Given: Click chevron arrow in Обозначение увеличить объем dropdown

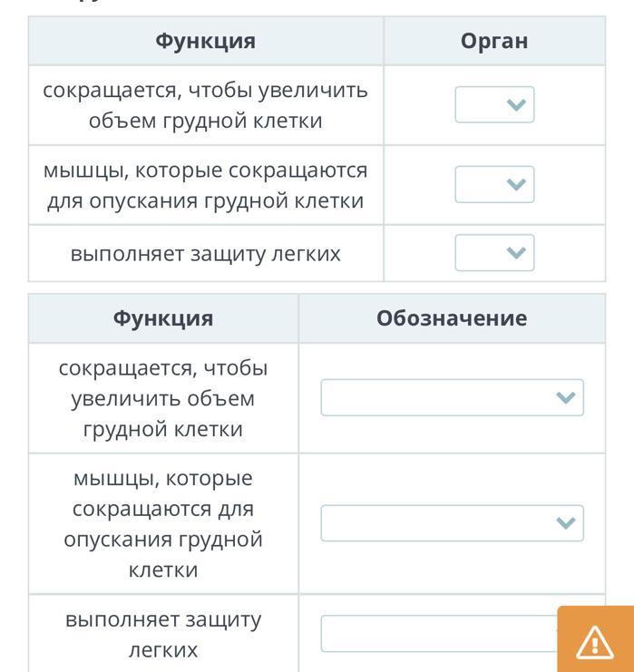Looking at the screenshot, I should (x=565, y=398).
